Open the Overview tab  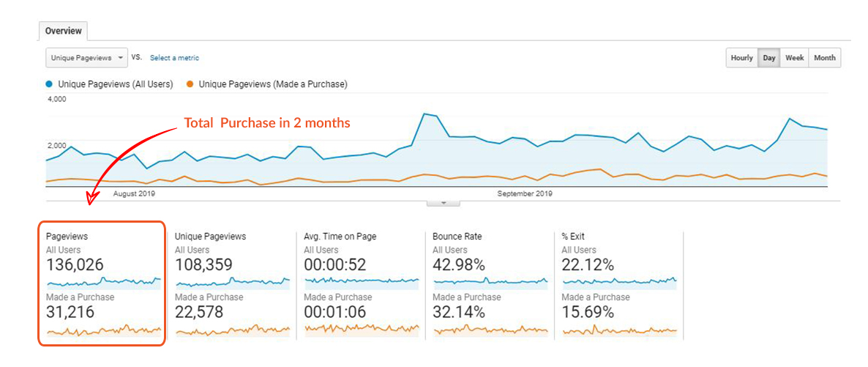tap(63, 31)
